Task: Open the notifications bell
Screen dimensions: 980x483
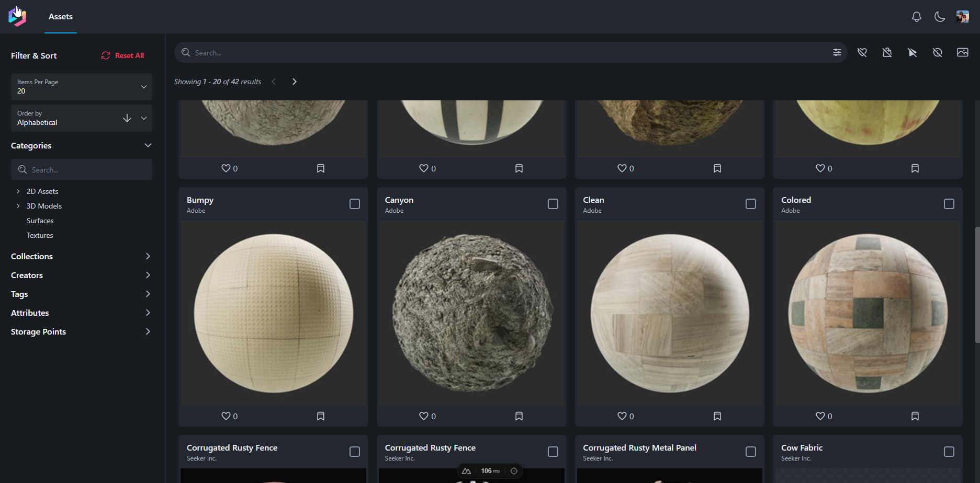Action: pyautogui.click(x=916, y=17)
